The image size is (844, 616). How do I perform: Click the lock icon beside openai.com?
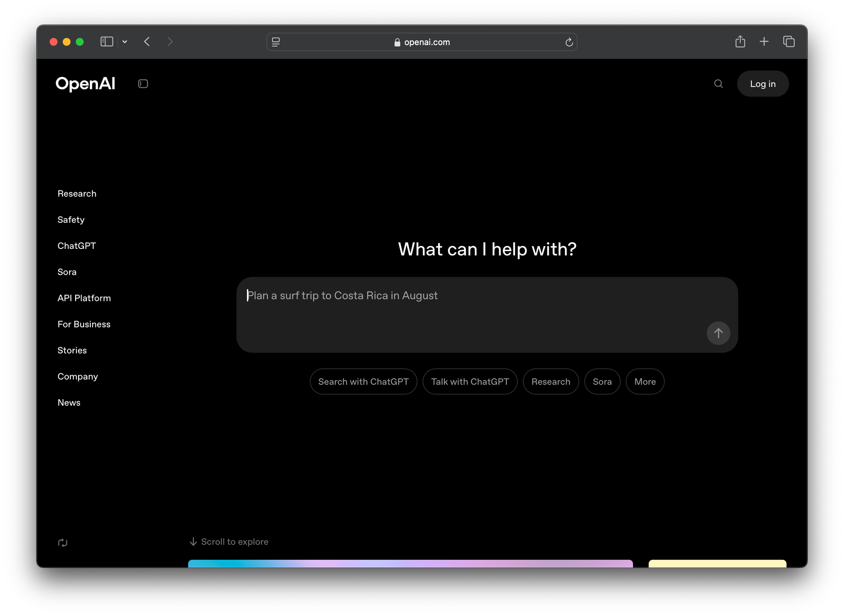[397, 42]
